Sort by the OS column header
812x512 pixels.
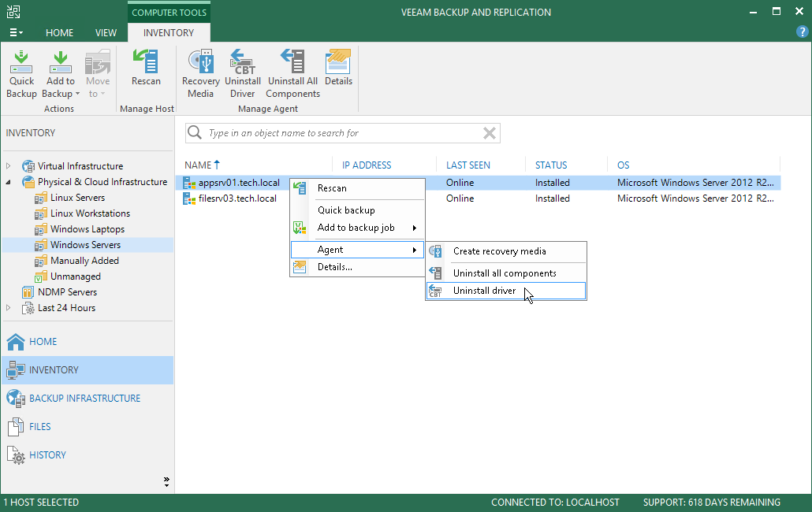(x=623, y=165)
